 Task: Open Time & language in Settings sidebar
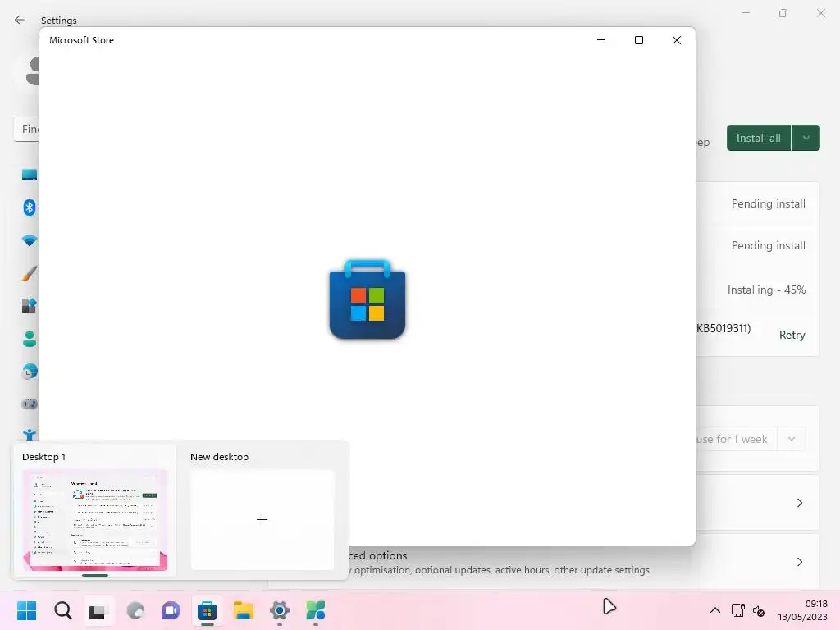click(30, 372)
